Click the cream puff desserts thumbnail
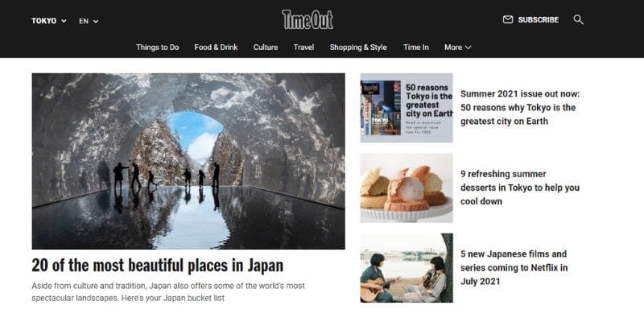 coord(407,188)
